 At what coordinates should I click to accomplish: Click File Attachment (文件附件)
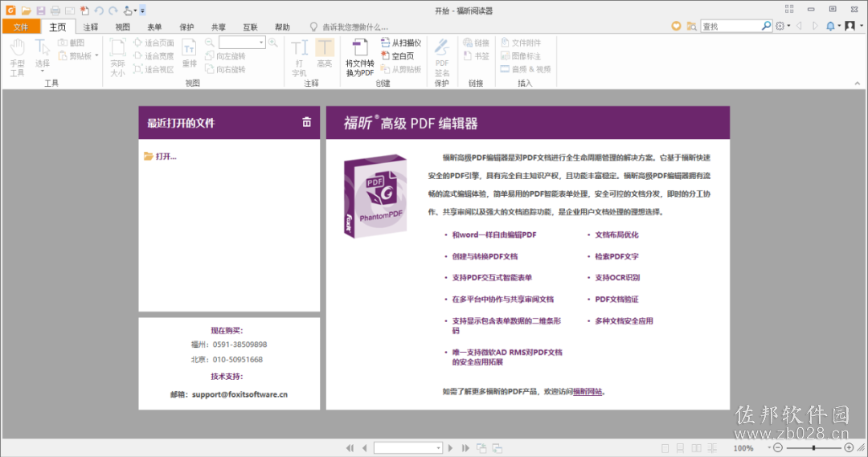(x=521, y=43)
